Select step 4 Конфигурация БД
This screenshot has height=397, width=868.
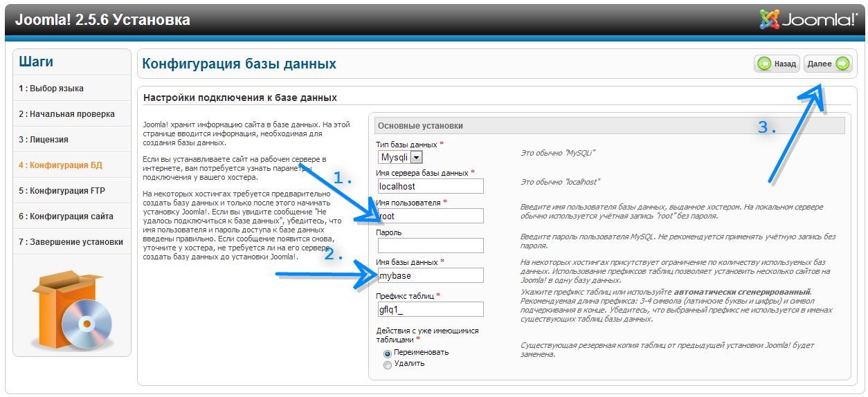pos(62,165)
